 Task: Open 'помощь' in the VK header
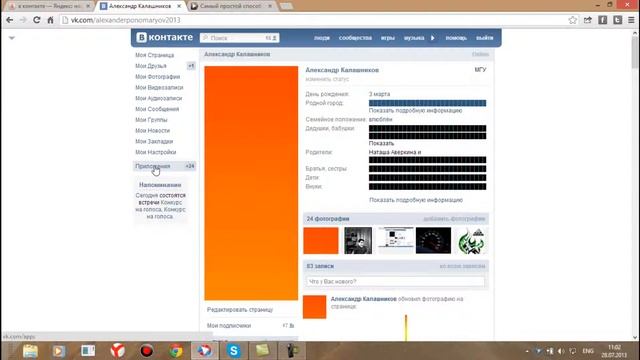point(456,38)
